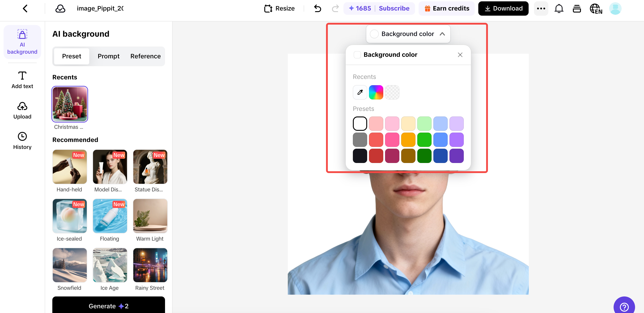The width and height of the screenshot is (644, 313).
Task: Open the Upload tool in sidebar
Action: pyautogui.click(x=22, y=110)
